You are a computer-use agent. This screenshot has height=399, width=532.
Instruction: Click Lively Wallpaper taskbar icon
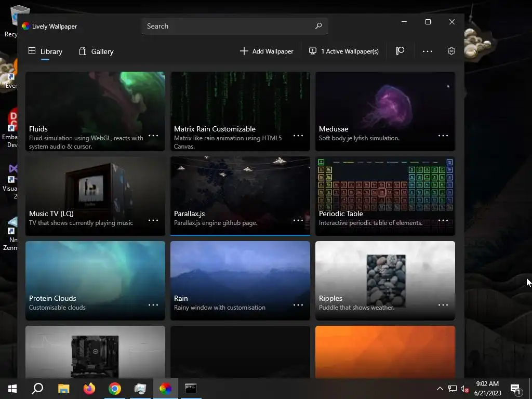166,389
